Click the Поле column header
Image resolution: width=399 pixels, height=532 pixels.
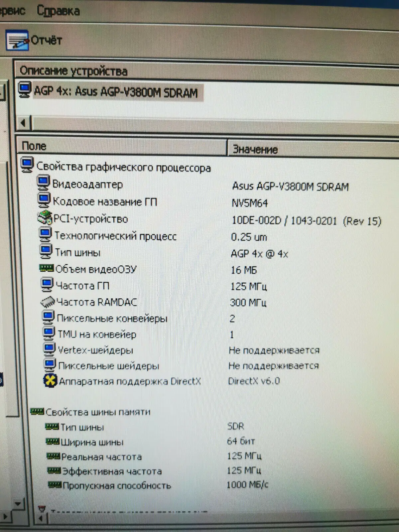coord(122,146)
